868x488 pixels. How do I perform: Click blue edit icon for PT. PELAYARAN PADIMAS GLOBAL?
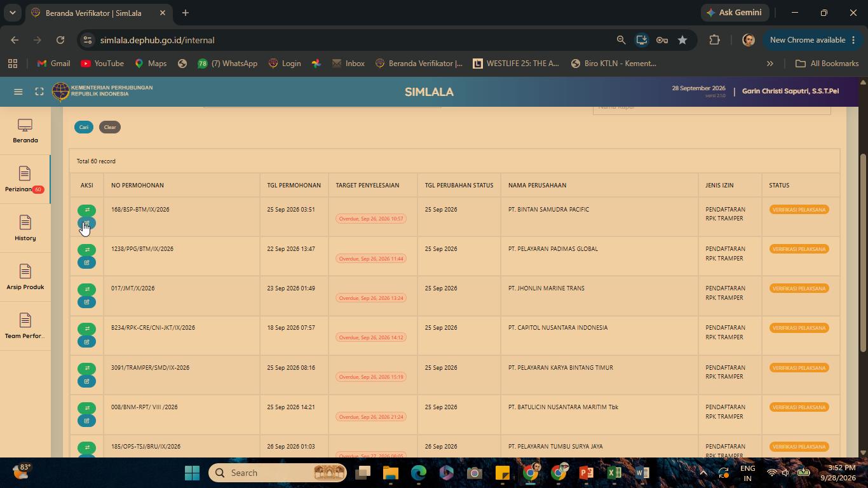click(x=87, y=262)
